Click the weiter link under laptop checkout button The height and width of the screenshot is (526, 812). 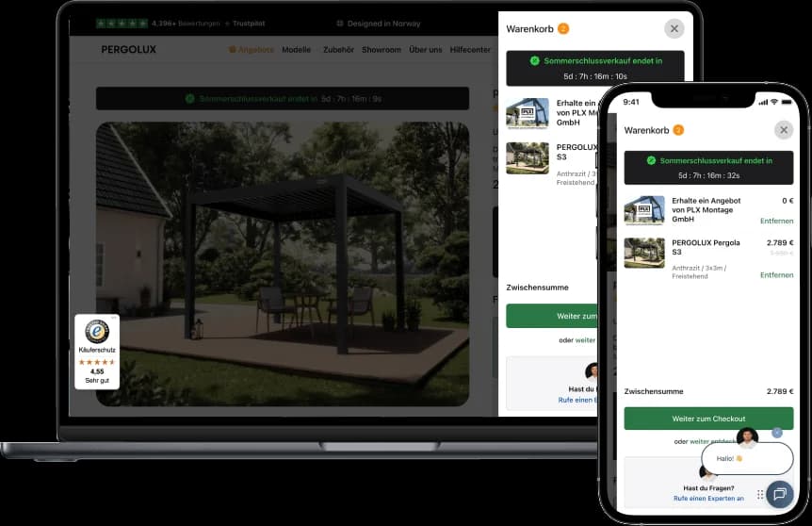click(585, 340)
